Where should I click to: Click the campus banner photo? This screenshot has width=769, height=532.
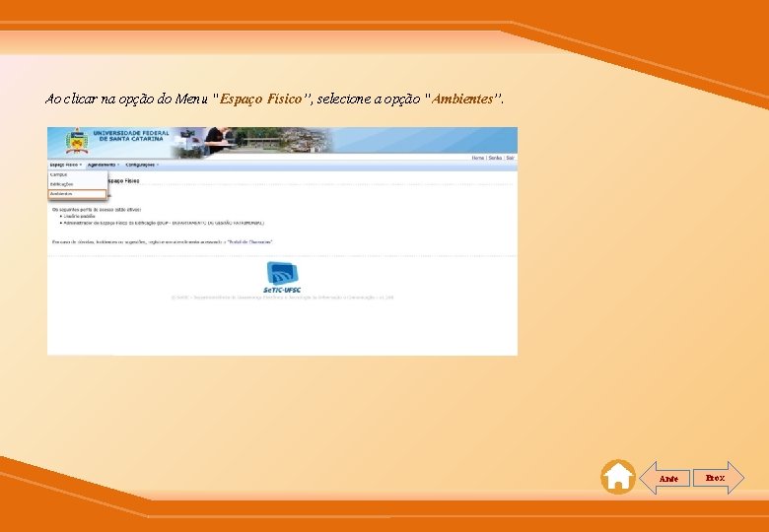pyautogui.click(x=252, y=143)
